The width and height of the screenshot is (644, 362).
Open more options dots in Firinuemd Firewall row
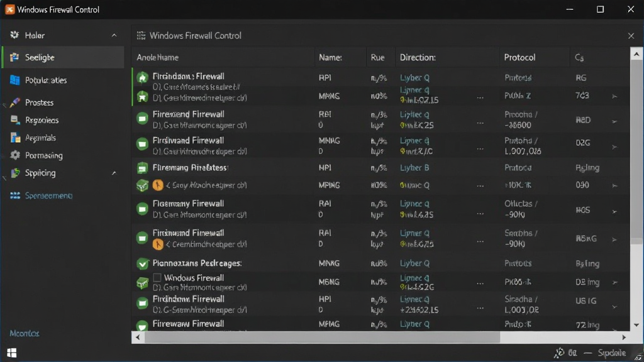click(x=480, y=241)
